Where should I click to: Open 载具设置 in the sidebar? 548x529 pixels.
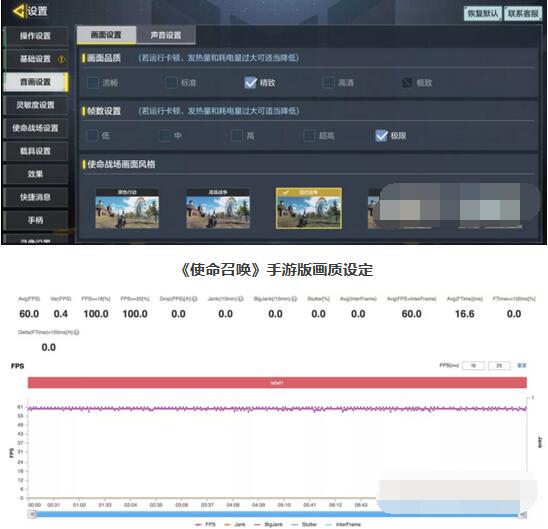pos(35,151)
